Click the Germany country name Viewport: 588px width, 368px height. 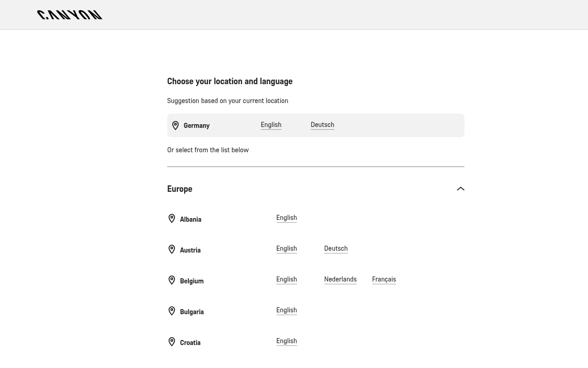(197, 126)
